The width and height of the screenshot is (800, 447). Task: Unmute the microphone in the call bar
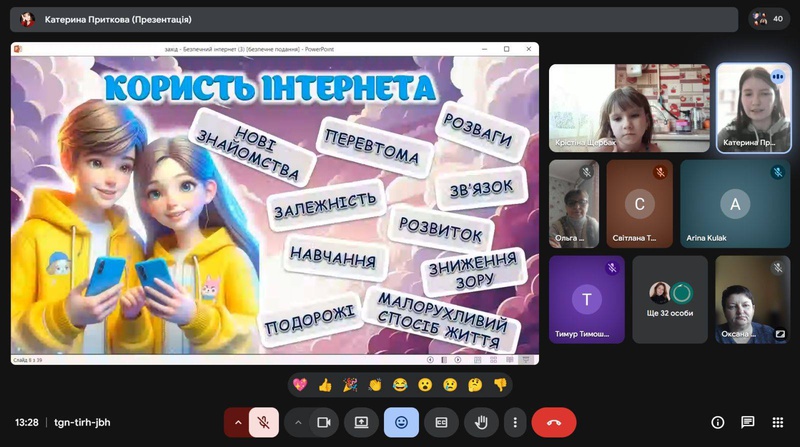click(263, 422)
